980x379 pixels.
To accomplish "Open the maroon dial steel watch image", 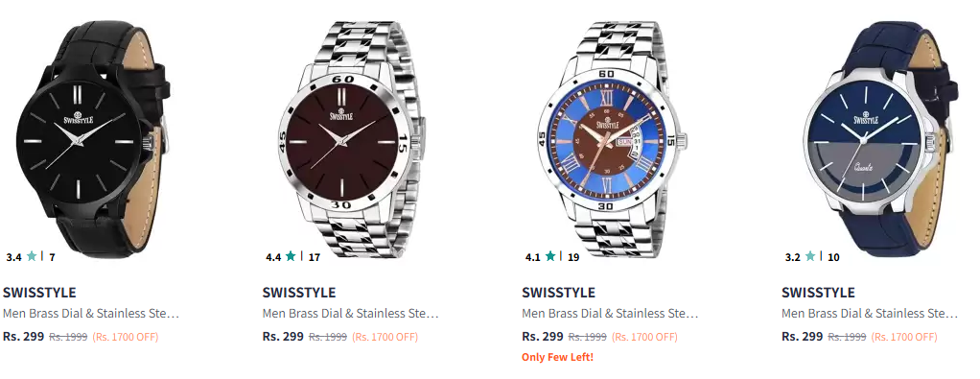I will (351, 139).
